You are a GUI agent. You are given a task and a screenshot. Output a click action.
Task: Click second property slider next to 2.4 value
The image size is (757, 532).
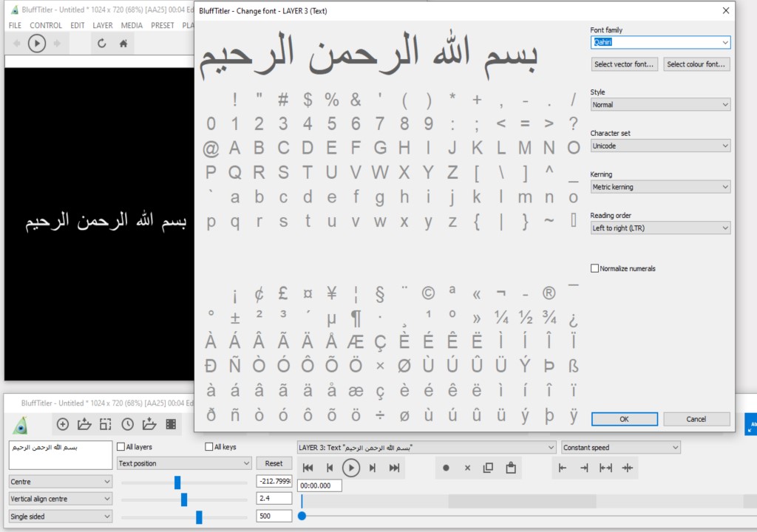coord(184,499)
